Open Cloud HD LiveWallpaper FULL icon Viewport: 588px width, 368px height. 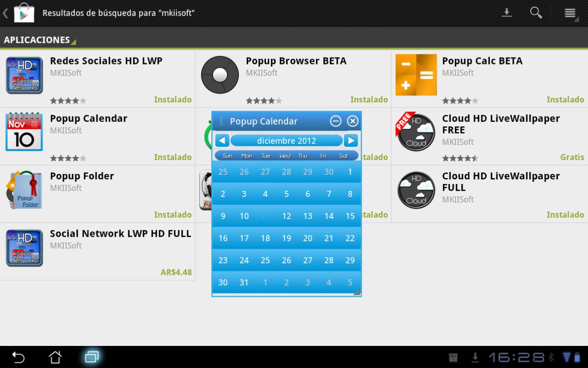(416, 190)
